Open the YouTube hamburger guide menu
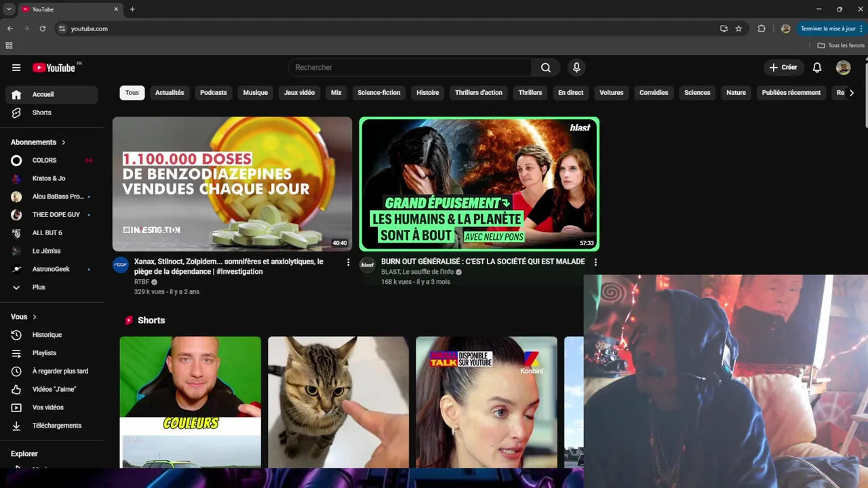Viewport: 868px width, 488px height. tap(16, 68)
